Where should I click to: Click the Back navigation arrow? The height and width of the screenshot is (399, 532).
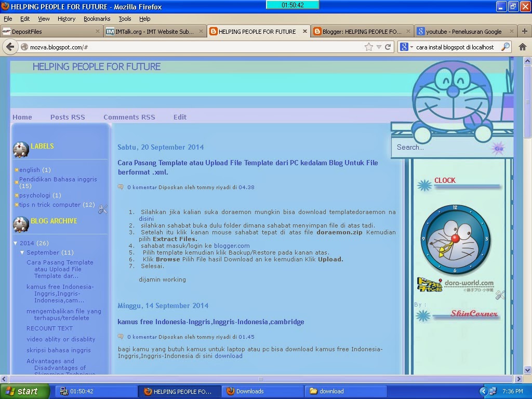[x=10, y=46]
